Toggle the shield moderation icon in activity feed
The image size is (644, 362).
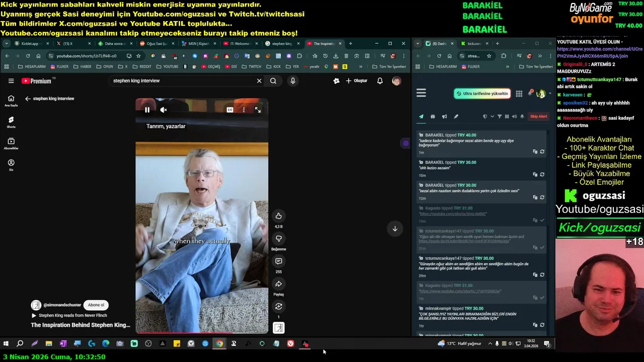[485, 117]
